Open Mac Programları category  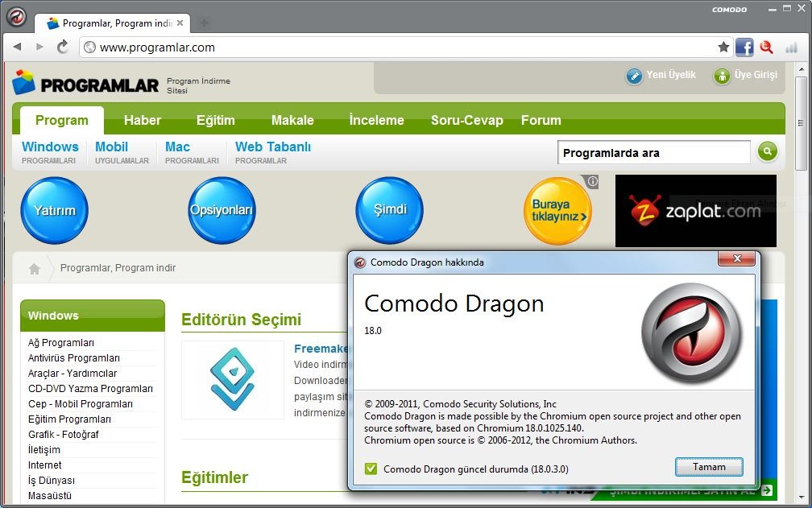pos(192,153)
